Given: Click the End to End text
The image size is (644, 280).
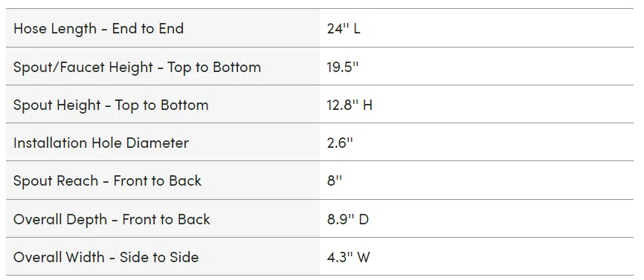Looking at the screenshot, I should tap(148, 29).
